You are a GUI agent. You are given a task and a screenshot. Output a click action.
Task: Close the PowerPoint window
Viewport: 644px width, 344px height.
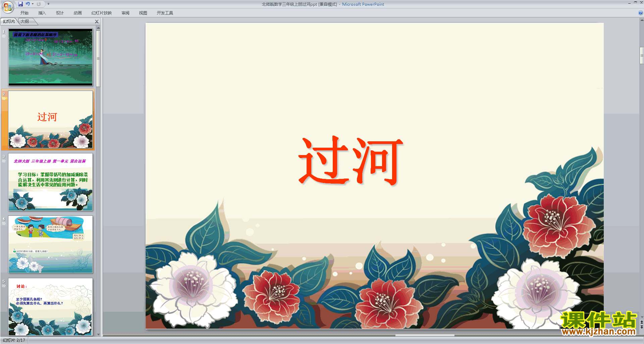(641, 3)
